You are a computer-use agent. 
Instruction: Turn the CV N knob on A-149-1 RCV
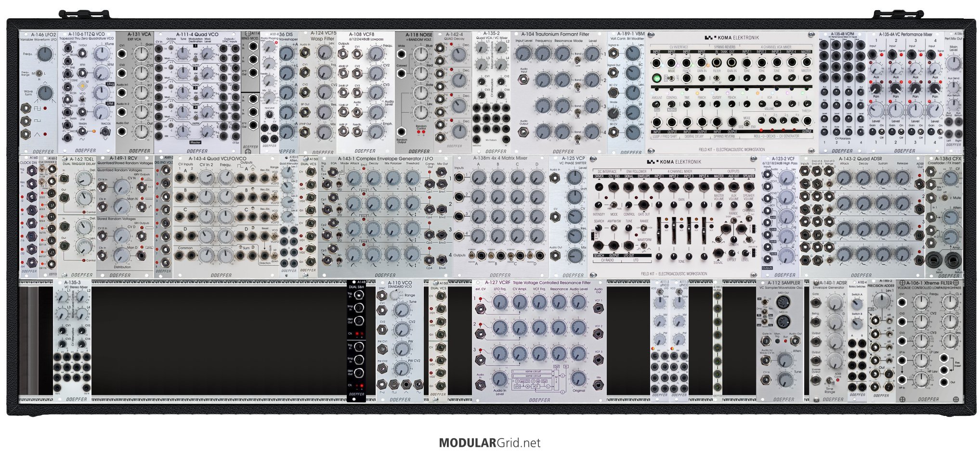click(122, 188)
